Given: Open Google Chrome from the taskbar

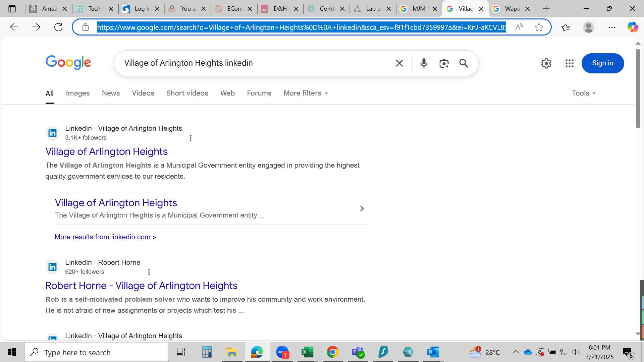Looking at the screenshot, I should click(x=332, y=352).
